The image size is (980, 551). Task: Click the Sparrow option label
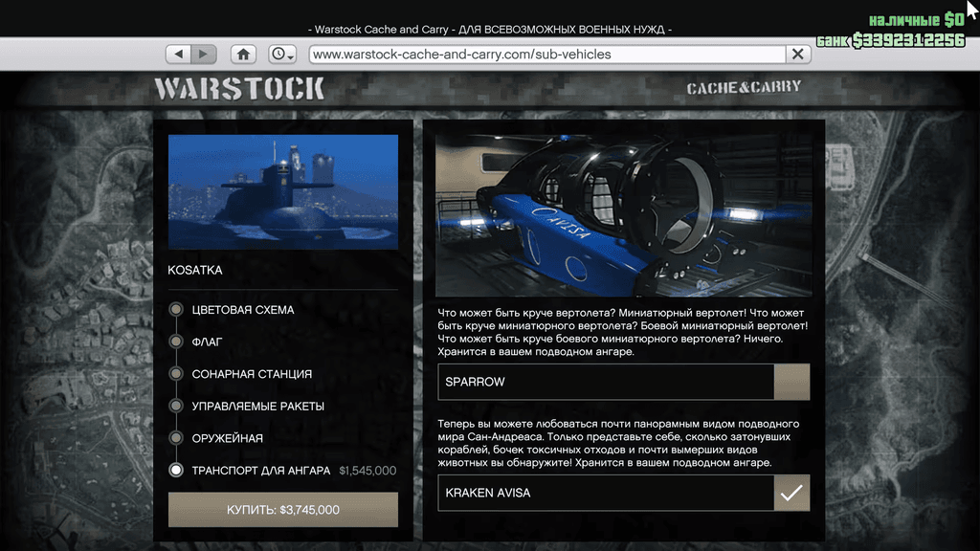click(475, 382)
